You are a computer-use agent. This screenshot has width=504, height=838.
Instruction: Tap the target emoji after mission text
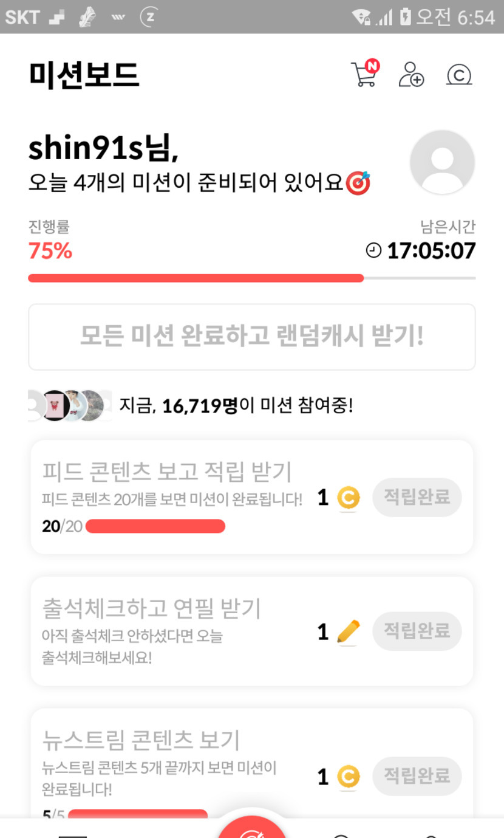358,183
